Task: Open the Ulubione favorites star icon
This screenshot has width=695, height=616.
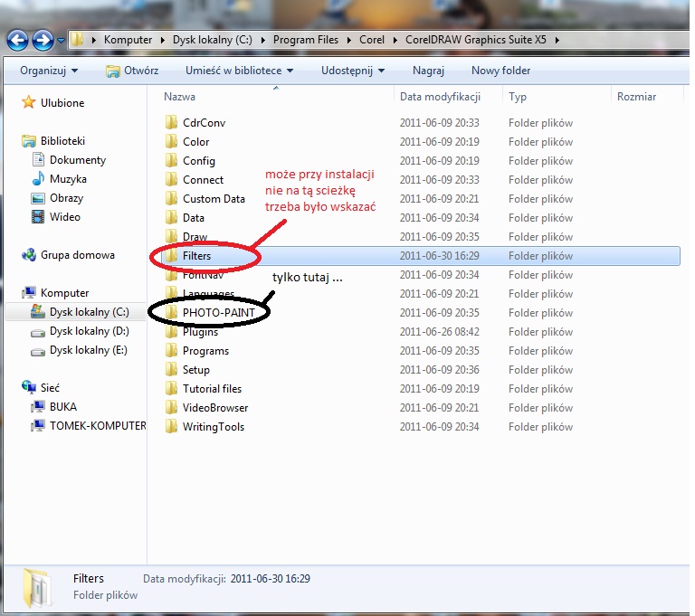Action: click(x=29, y=103)
